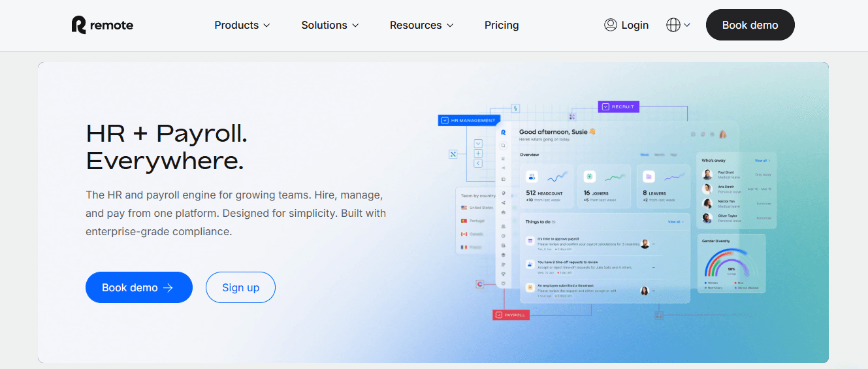Click United States in Team by country
The width and height of the screenshot is (868, 369).
click(x=477, y=208)
